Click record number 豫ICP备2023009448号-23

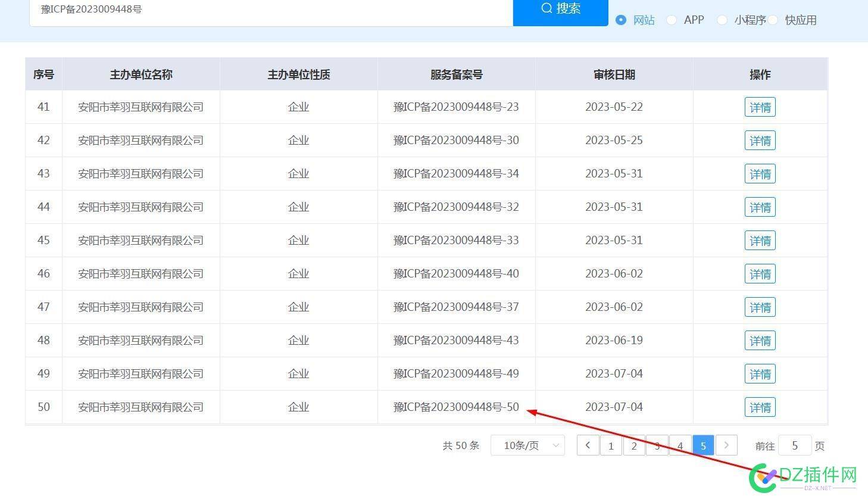456,107
